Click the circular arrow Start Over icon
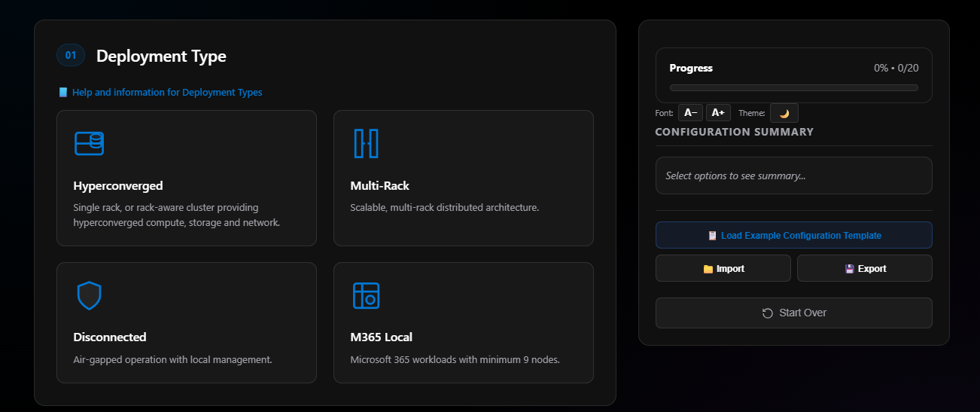 point(768,313)
